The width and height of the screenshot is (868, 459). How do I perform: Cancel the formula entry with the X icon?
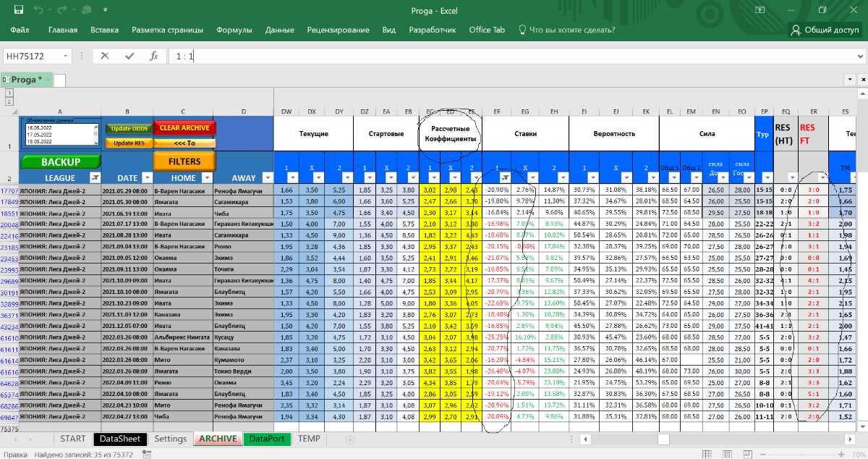pos(105,56)
